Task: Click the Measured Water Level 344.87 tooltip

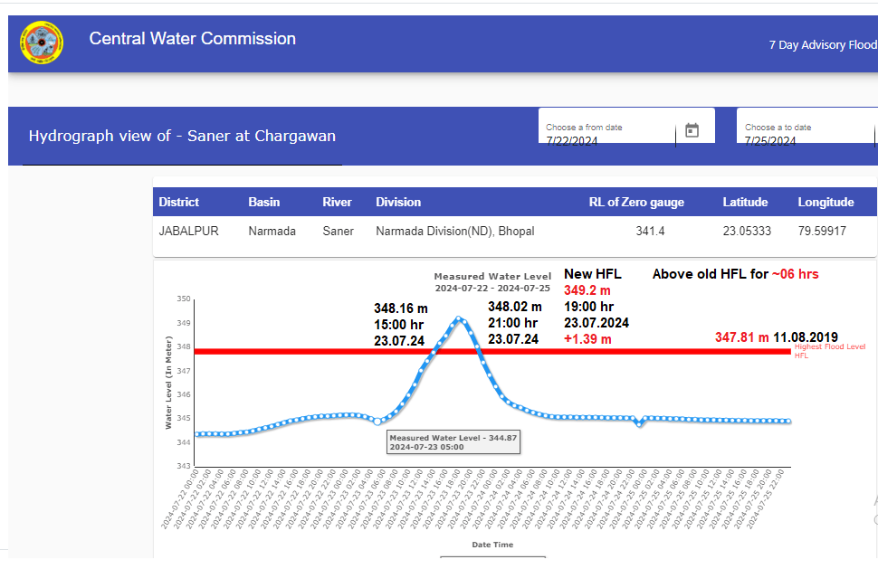Action: tap(453, 441)
